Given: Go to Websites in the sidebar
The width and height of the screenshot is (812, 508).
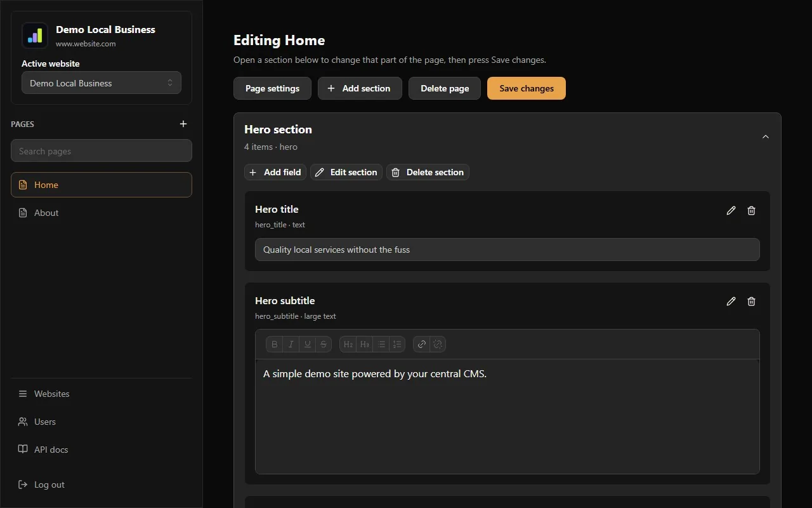Looking at the screenshot, I should tap(101, 394).
